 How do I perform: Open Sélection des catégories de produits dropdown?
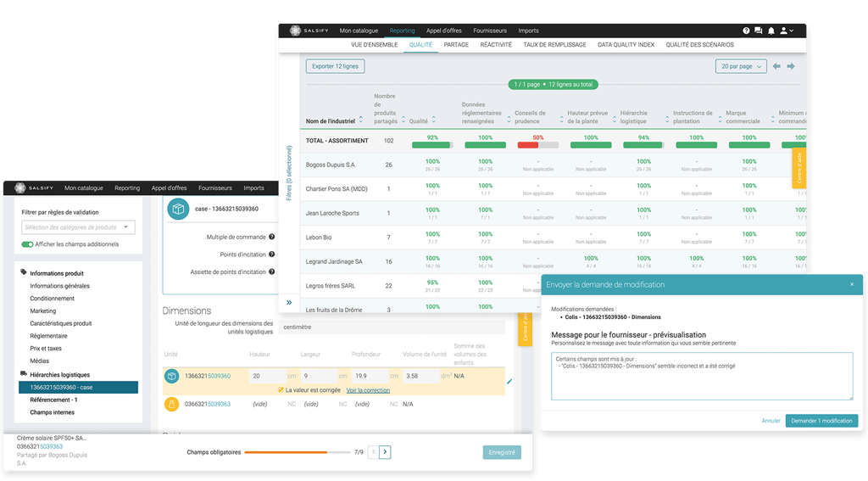78,227
